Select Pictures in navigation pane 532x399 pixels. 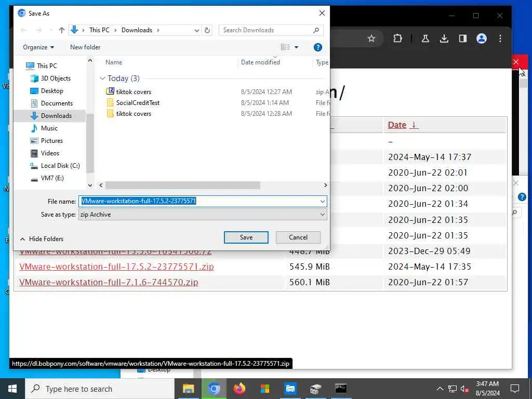[51, 141]
